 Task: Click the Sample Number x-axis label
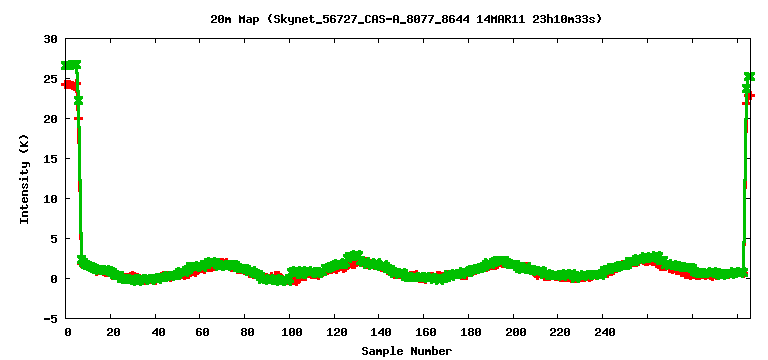coord(407,351)
